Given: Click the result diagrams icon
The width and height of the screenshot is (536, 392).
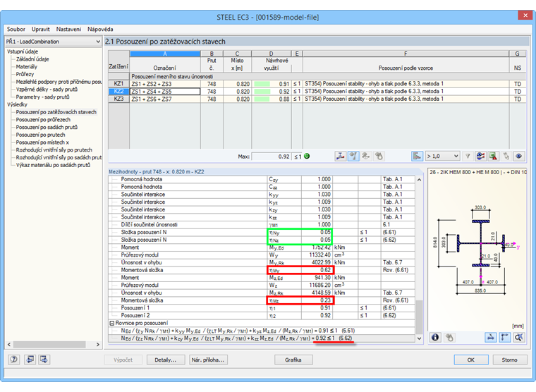Looking at the screenshot, I should click(x=480, y=157).
